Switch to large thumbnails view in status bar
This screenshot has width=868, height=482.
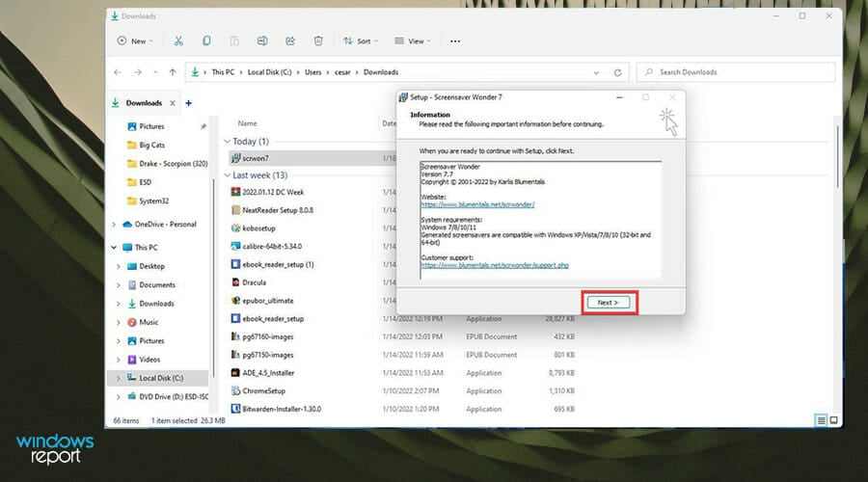tap(834, 420)
